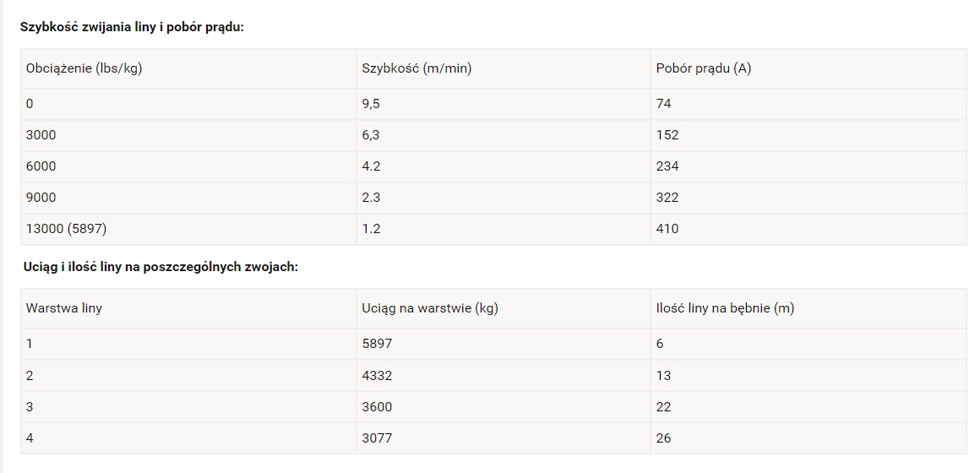Click the 26 rope length value
The width and height of the screenshot is (980, 473).
point(663,438)
